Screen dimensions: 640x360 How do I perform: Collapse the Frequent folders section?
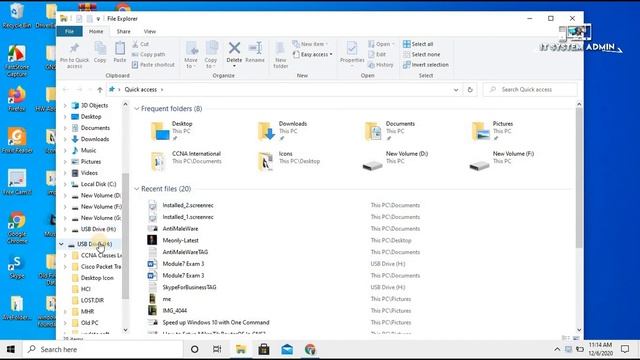pyautogui.click(x=137, y=109)
